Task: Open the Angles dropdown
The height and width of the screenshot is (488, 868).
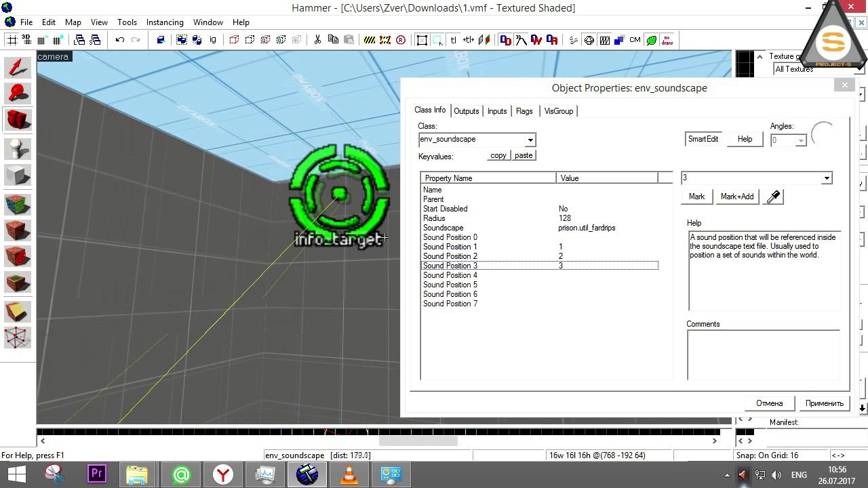Action: tap(801, 140)
